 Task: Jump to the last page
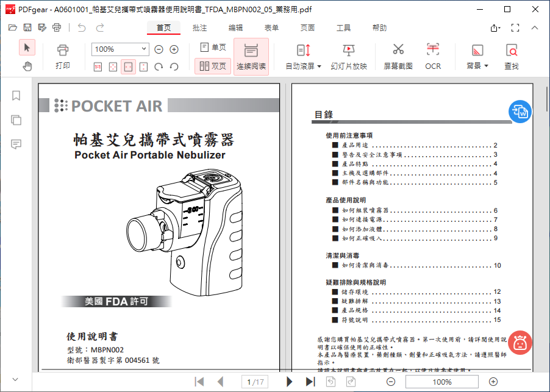[310, 382]
